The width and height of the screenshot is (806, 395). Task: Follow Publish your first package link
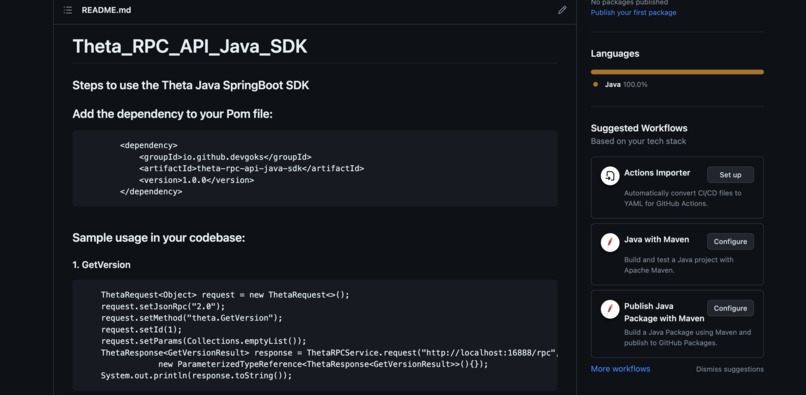pos(633,12)
